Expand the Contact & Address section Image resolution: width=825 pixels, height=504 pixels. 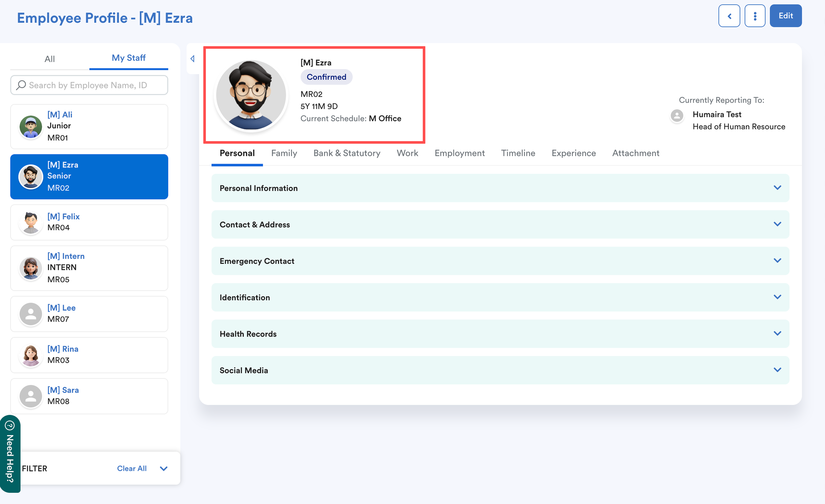777,224
